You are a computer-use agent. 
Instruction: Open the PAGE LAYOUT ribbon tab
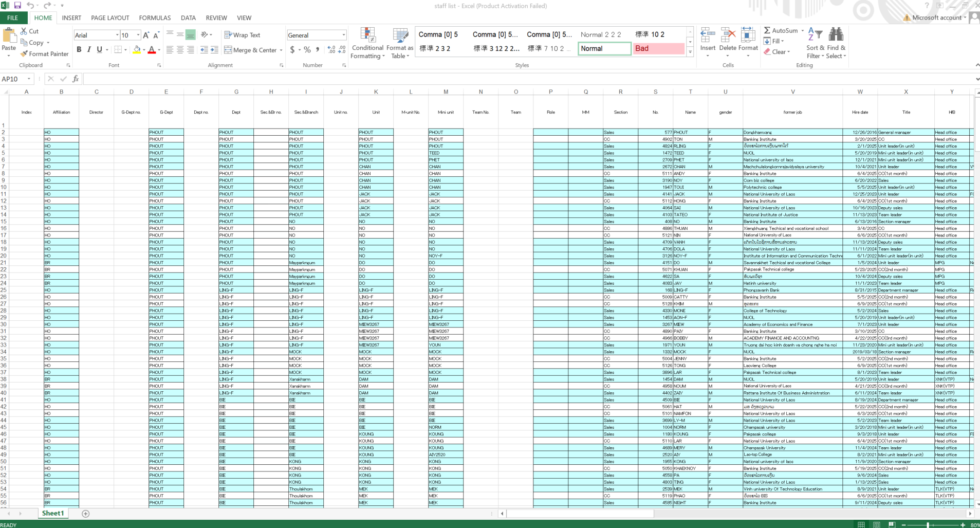[x=110, y=17]
